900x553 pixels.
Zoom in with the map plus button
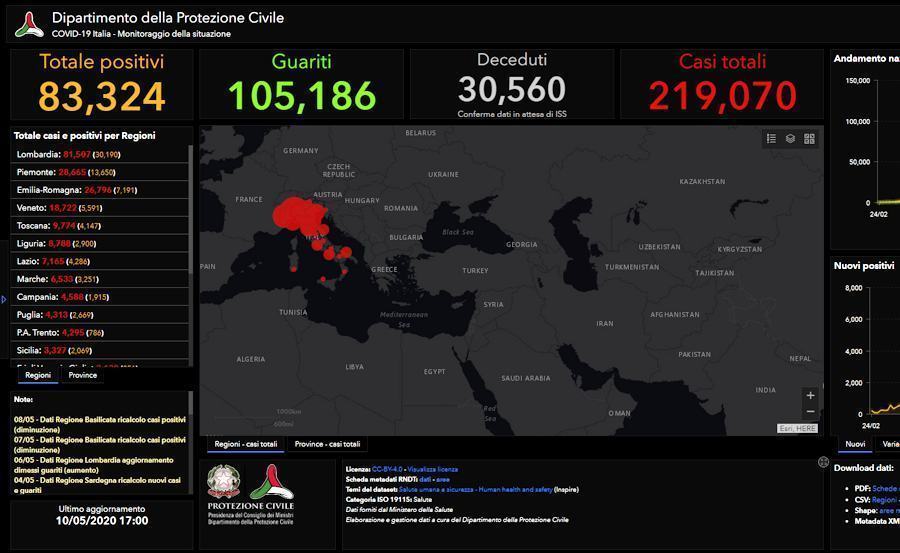pyautogui.click(x=810, y=395)
